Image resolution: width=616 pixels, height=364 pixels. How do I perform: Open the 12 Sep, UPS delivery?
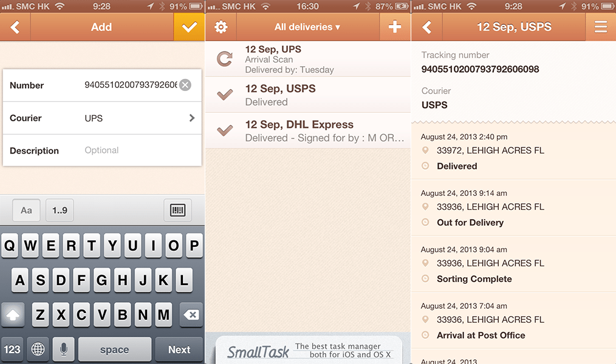pyautogui.click(x=308, y=59)
